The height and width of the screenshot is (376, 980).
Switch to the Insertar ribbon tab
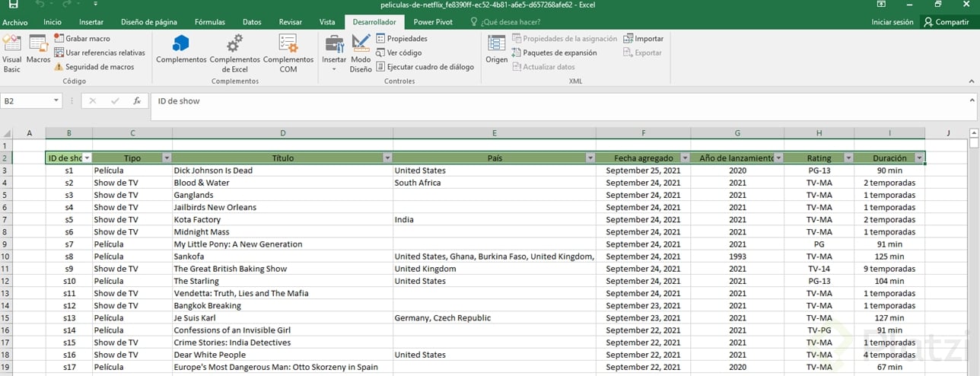point(91,22)
